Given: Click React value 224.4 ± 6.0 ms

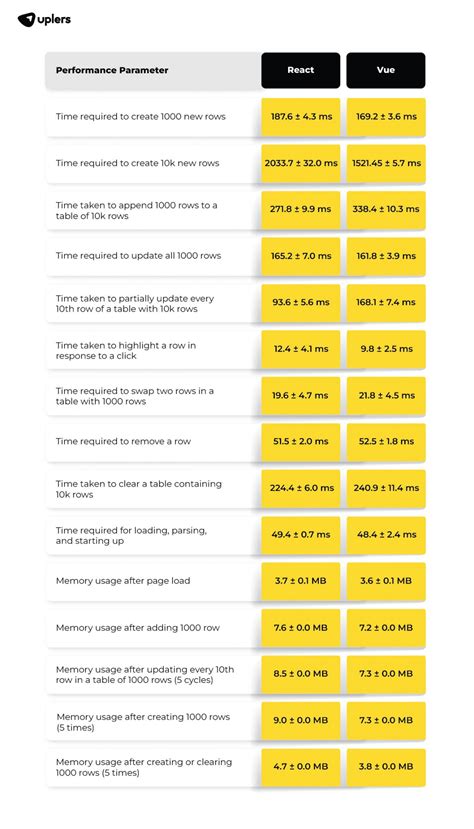Looking at the screenshot, I should [301, 487].
